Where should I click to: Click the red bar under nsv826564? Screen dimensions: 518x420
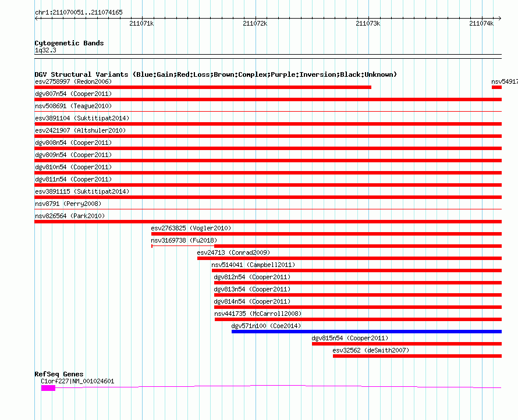click(x=268, y=222)
